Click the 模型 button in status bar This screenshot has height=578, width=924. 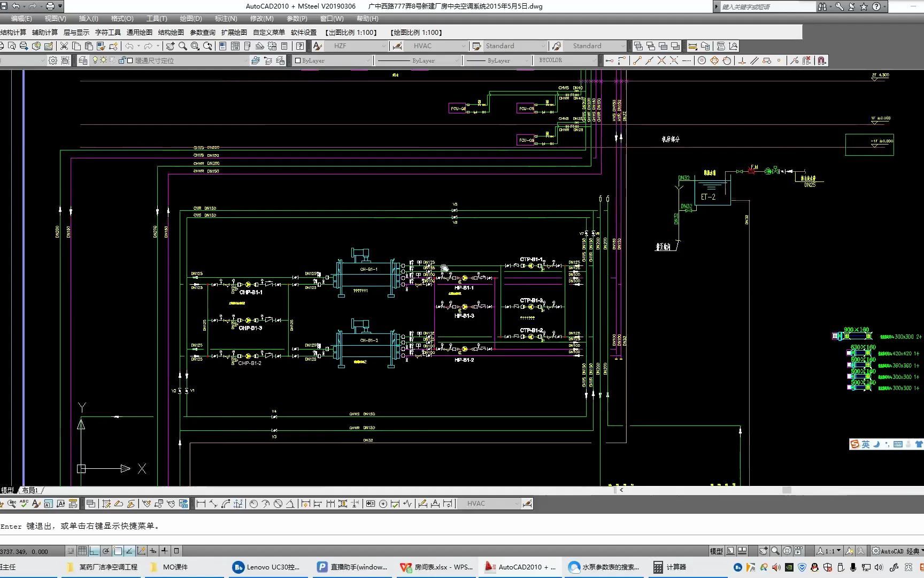coord(717,551)
